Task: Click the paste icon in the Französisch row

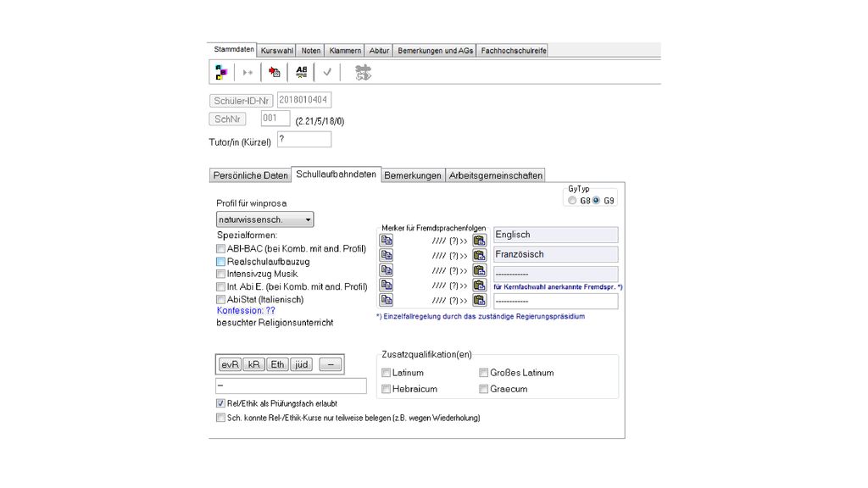Action: [x=479, y=255]
